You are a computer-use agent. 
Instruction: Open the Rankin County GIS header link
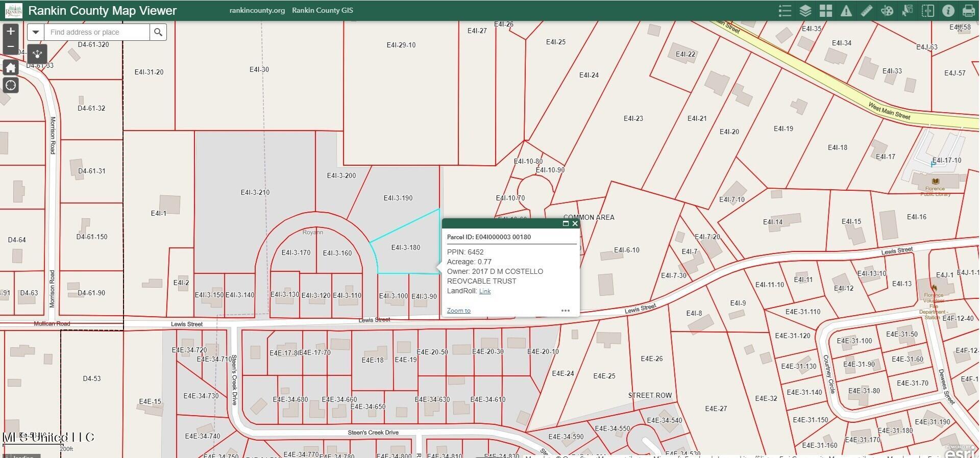click(x=322, y=10)
